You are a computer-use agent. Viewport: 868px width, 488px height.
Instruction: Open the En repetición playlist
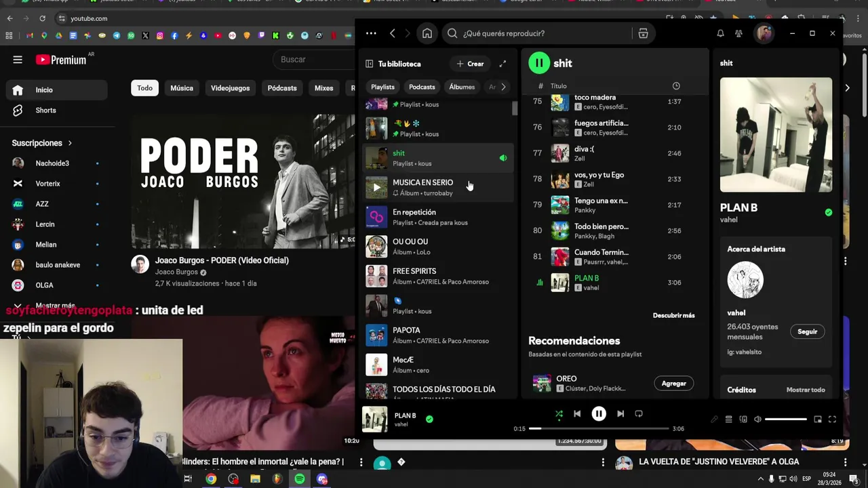tap(438, 217)
